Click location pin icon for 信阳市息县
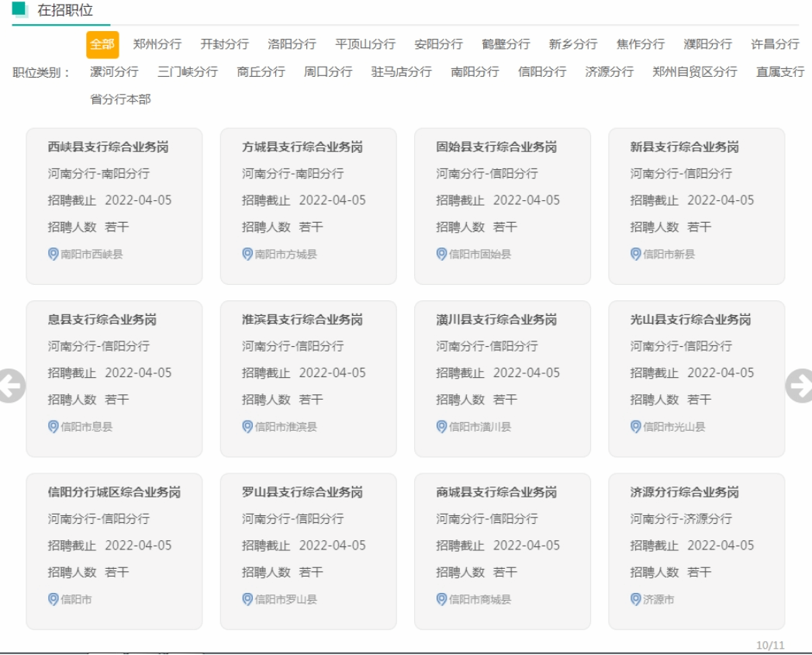This screenshot has width=812, height=655. coord(53,427)
